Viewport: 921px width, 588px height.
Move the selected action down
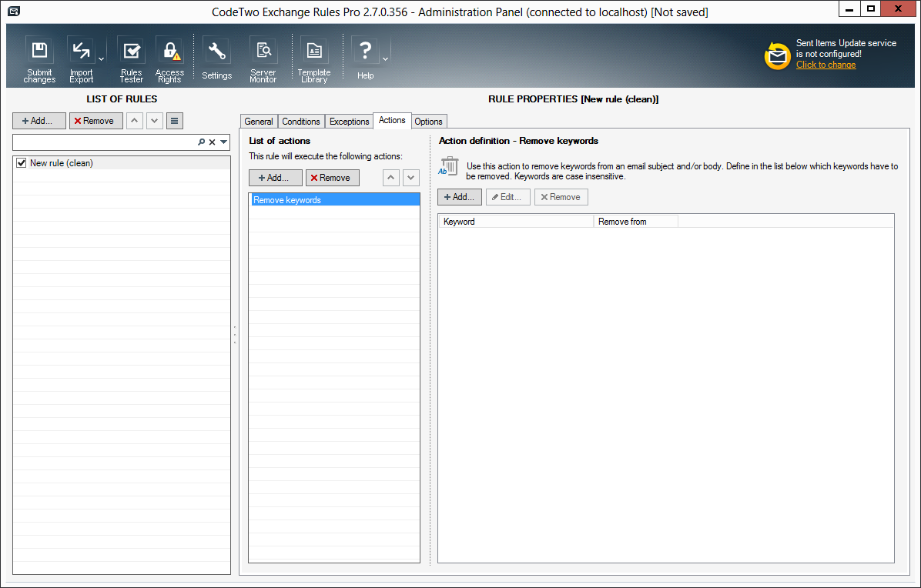coord(411,178)
